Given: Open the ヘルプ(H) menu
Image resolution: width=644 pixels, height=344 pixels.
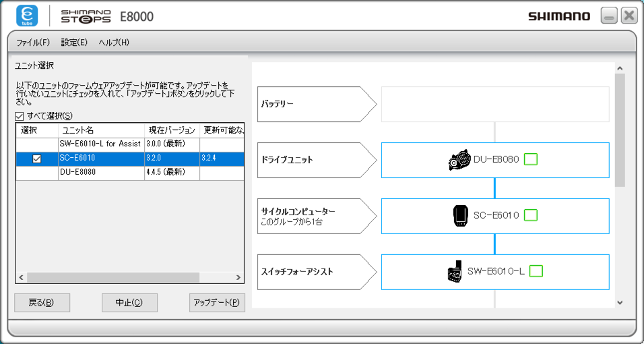Looking at the screenshot, I should 114,42.
